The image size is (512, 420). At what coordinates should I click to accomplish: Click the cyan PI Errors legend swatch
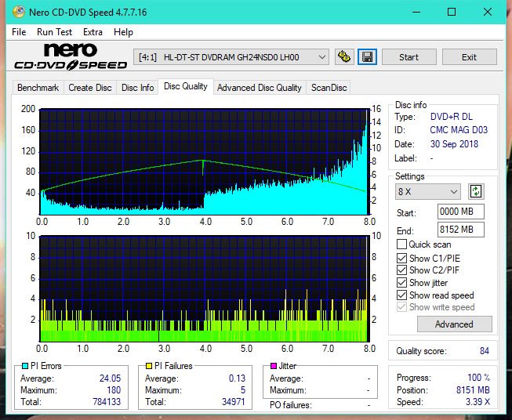(25, 366)
